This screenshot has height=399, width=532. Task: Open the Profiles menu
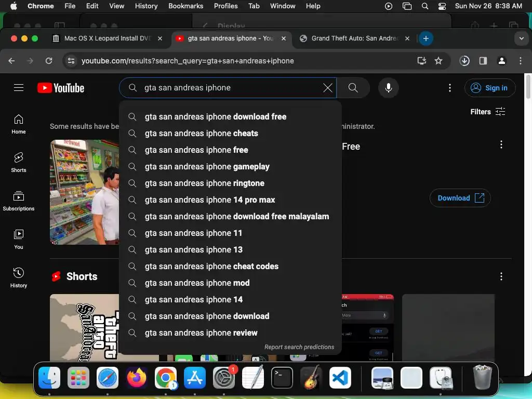(225, 6)
